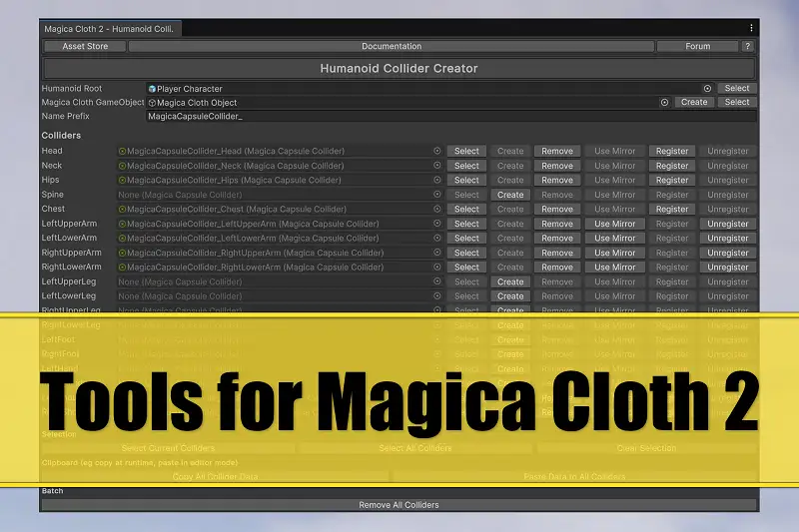Open object picker for Humanoid Root field
The width and height of the screenshot is (799, 532).
[x=707, y=89]
